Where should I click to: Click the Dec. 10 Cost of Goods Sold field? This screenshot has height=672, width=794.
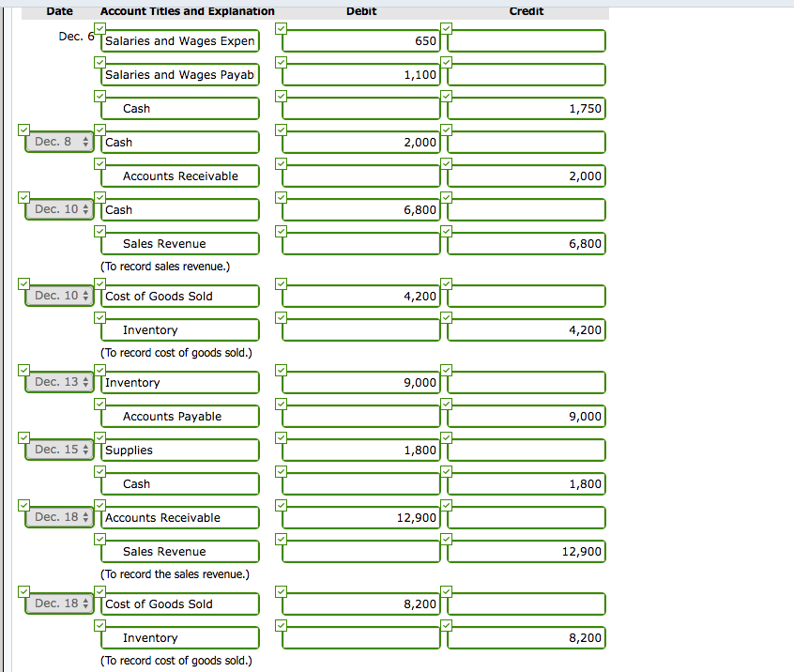(x=180, y=297)
